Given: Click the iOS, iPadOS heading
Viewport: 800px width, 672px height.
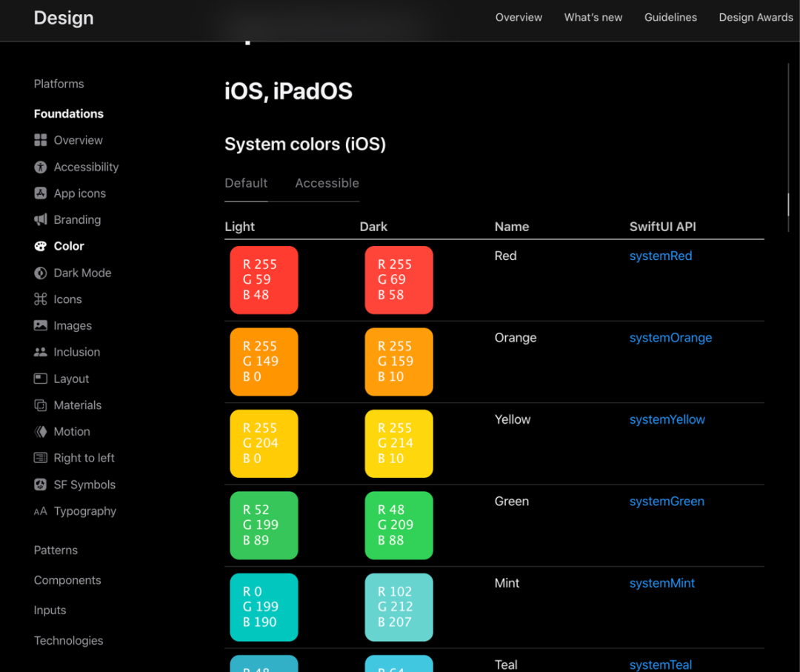Looking at the screenshot, I should coord(288,91).
